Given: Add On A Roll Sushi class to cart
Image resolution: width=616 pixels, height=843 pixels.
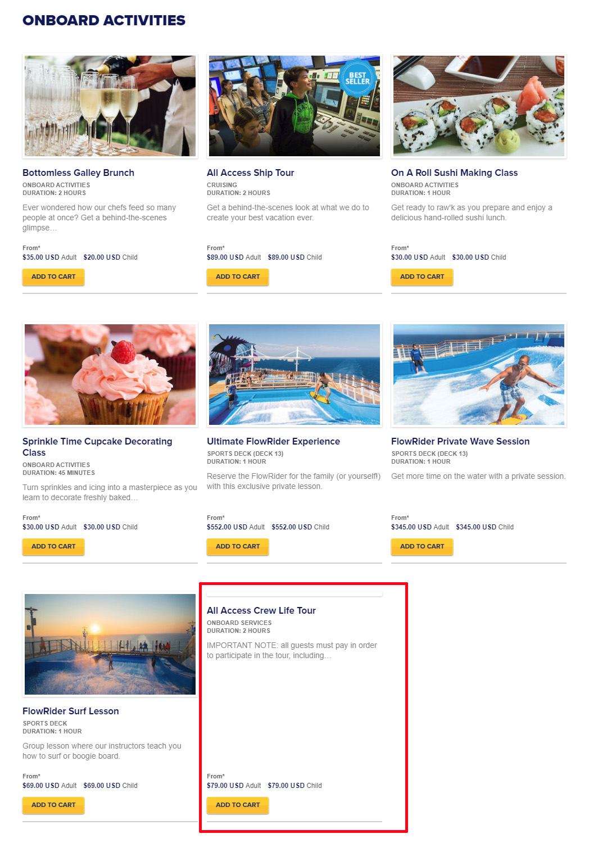Looking at the screenshot, I should (x=422, y=277).
